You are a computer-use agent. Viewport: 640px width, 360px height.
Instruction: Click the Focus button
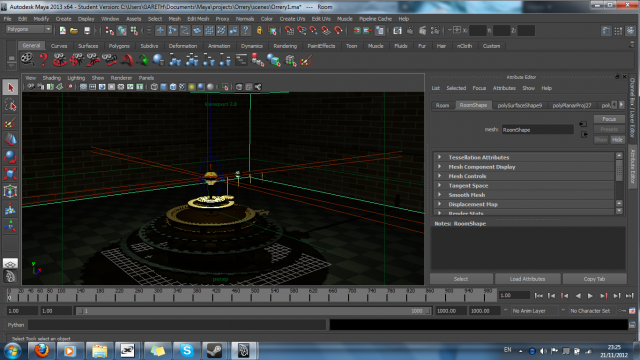[x=609, y=119]
